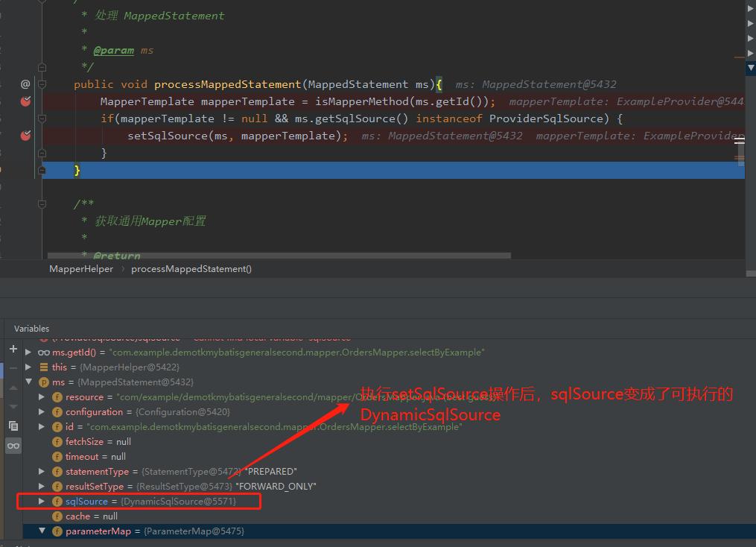Collapse the processMappedStatement method fold marker
Image resolution: width=756 pixels, height=547 pixels.
pyautogui.click(x=42, y=84)
